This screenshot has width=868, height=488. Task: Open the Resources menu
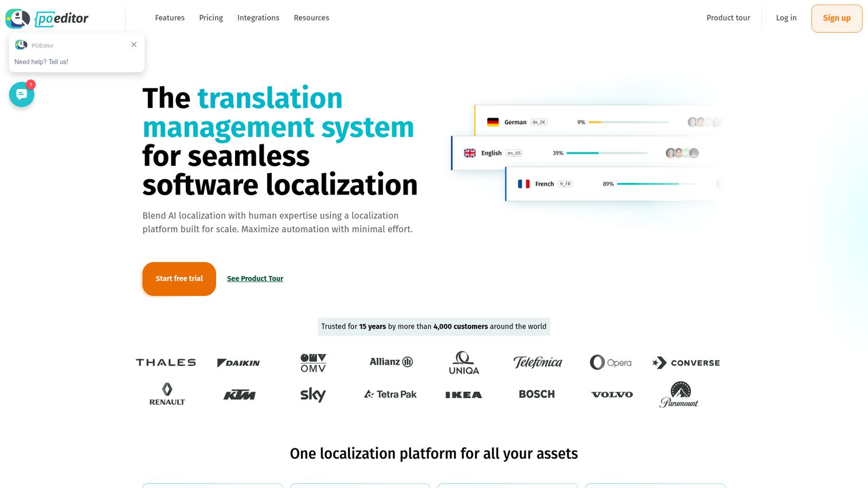pyautogui.click(x=311, y=18)
